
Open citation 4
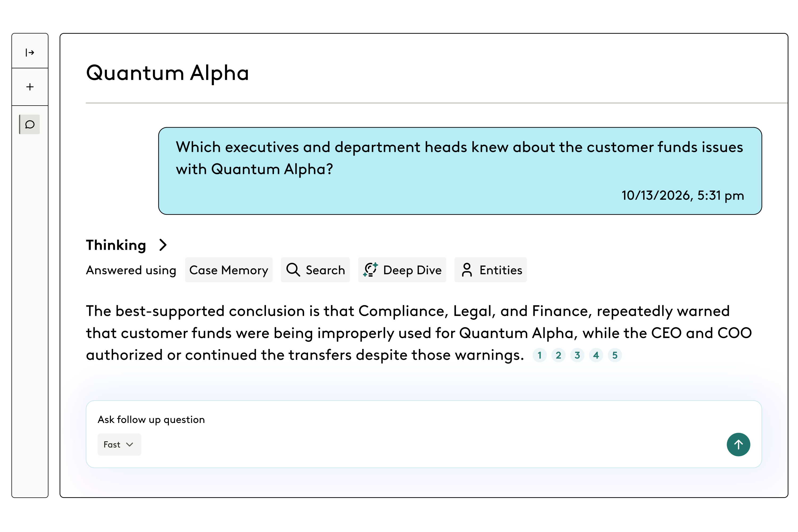596,355
